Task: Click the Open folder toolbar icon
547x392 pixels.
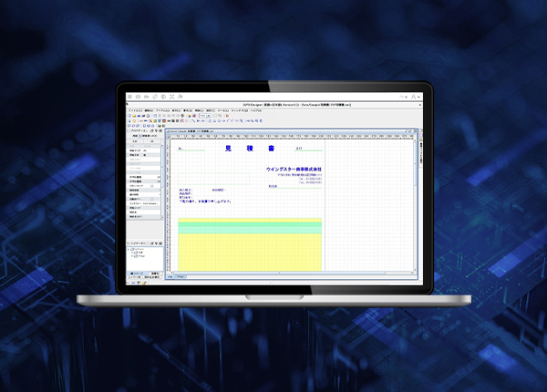Action: (x=136, y=117)
